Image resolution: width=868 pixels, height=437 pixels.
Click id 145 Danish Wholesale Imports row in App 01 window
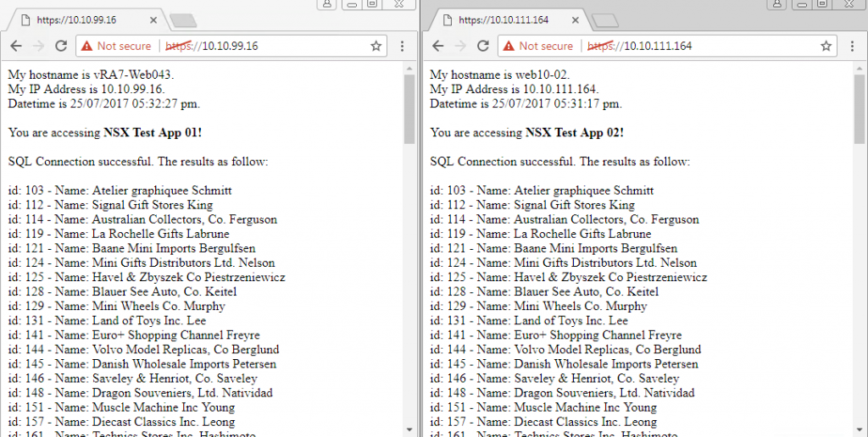[x=142, y=364]
